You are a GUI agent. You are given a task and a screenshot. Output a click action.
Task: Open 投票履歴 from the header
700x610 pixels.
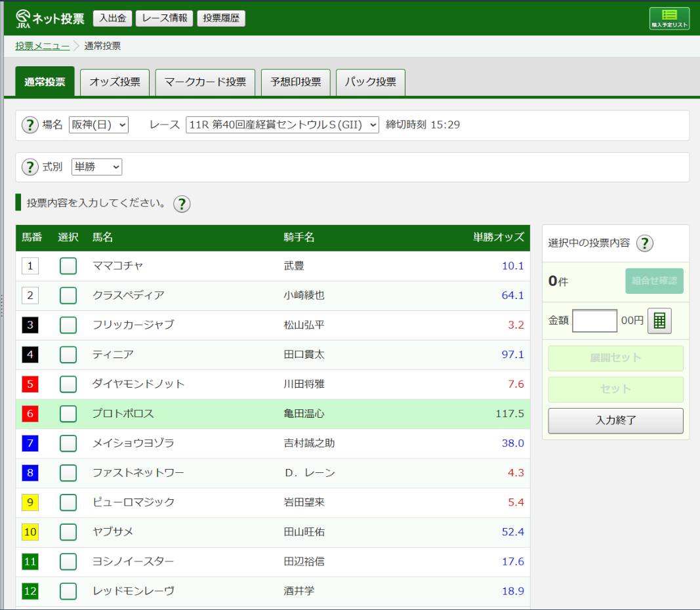click(x=221, y=18)
